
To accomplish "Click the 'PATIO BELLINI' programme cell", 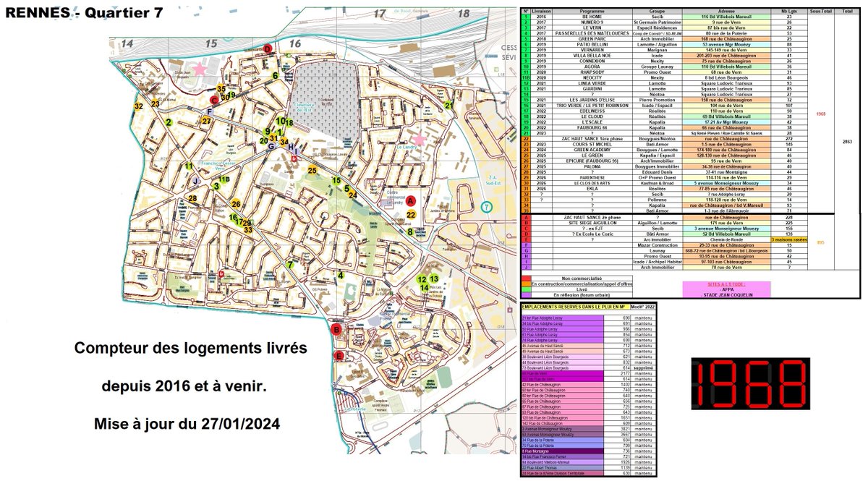I will point(592,45).
